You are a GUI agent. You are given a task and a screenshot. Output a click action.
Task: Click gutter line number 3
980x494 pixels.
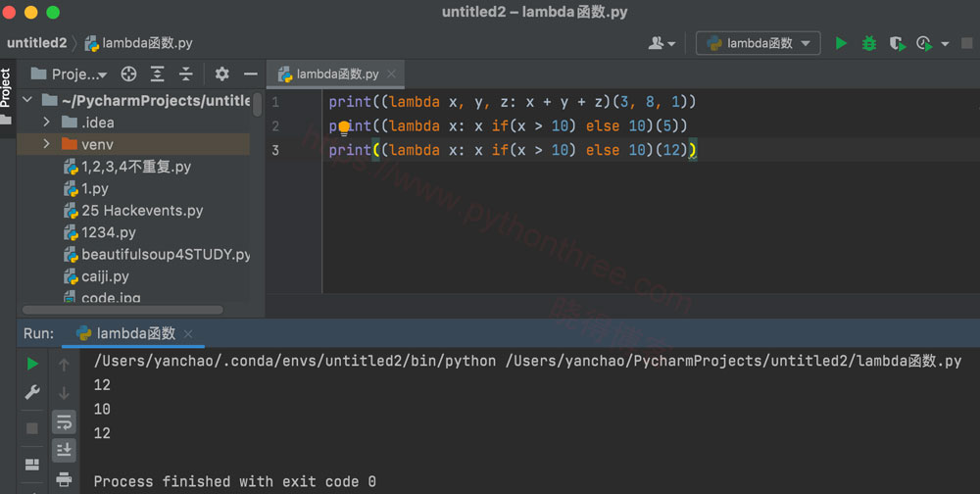(275, 150)
